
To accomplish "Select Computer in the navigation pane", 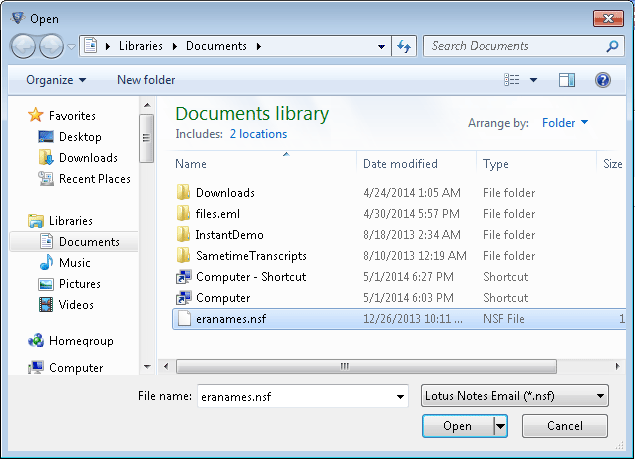I will [x=66, y=367].
